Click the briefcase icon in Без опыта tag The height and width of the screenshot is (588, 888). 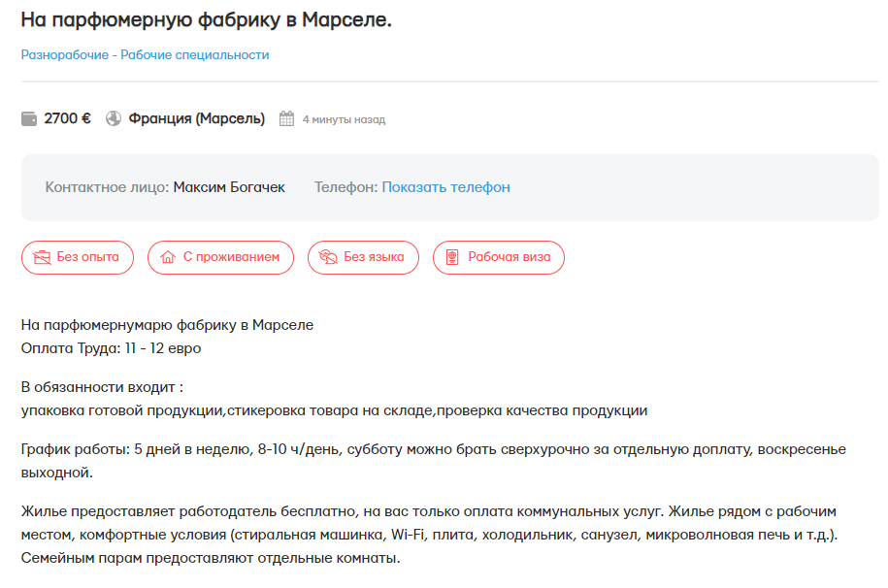(x=42, y=258)
